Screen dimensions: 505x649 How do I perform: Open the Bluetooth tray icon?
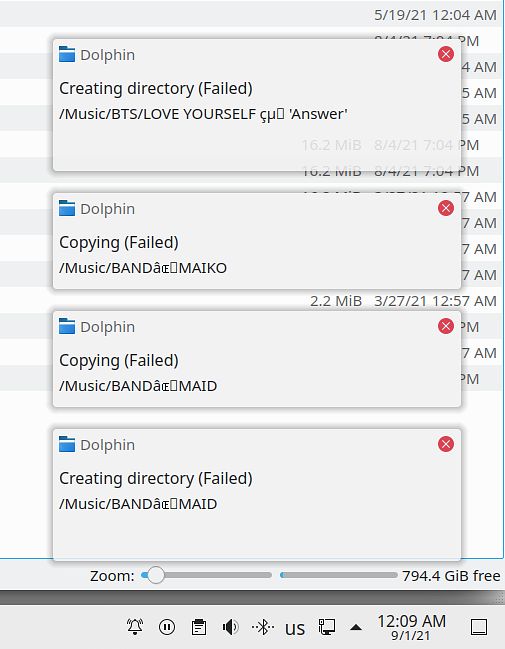click(x=263, y=627)
